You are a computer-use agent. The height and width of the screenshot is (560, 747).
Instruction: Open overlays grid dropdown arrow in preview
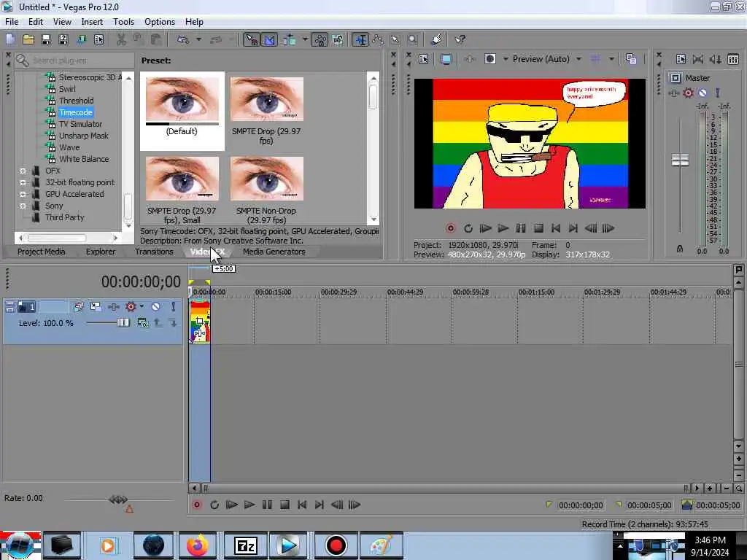[x=611, y=59]
